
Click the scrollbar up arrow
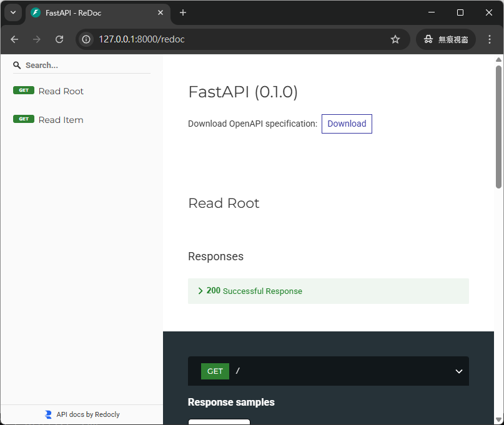click(498, 59)
